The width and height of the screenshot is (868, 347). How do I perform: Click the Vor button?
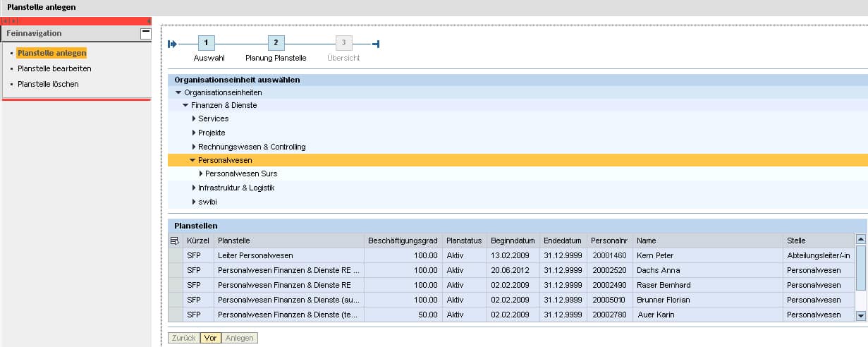210,338
